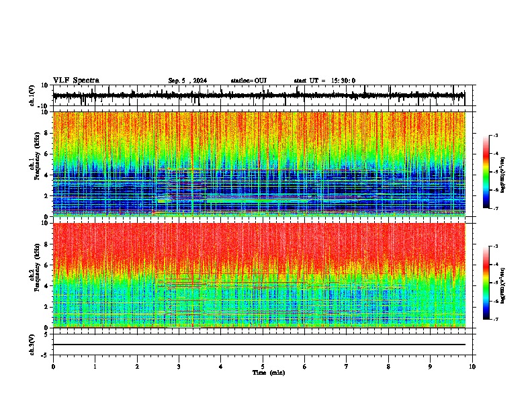The height and width of the screenshot is (411, 532).
Task: Click the "3" tick on the time axis
Action: [179, 367]
